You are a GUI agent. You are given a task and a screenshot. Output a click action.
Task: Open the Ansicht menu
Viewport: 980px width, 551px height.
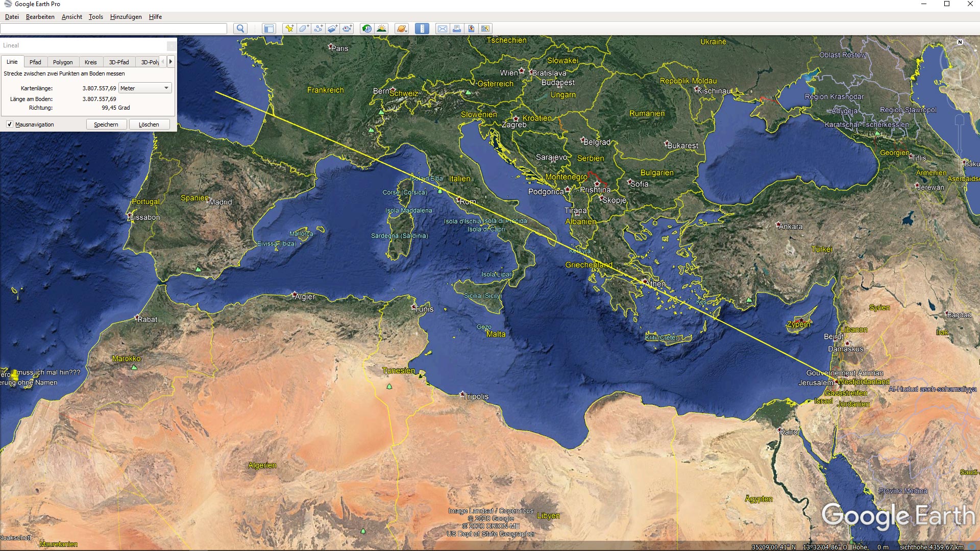72,17
